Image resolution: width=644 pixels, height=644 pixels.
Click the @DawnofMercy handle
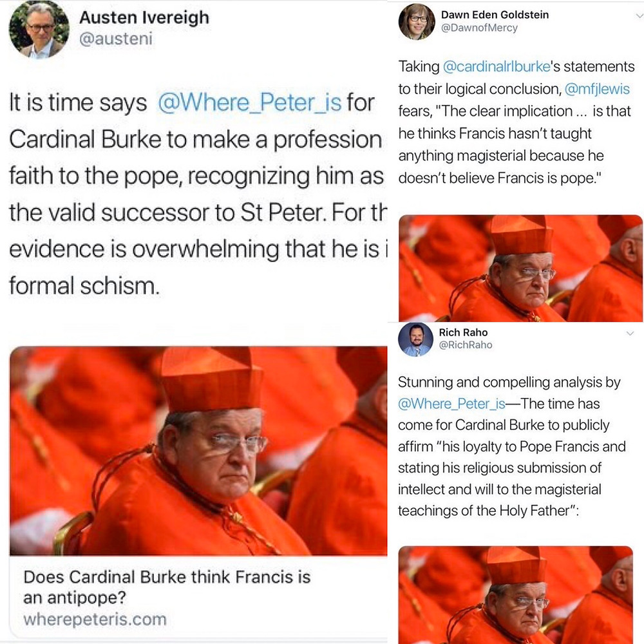pos(479,28)
